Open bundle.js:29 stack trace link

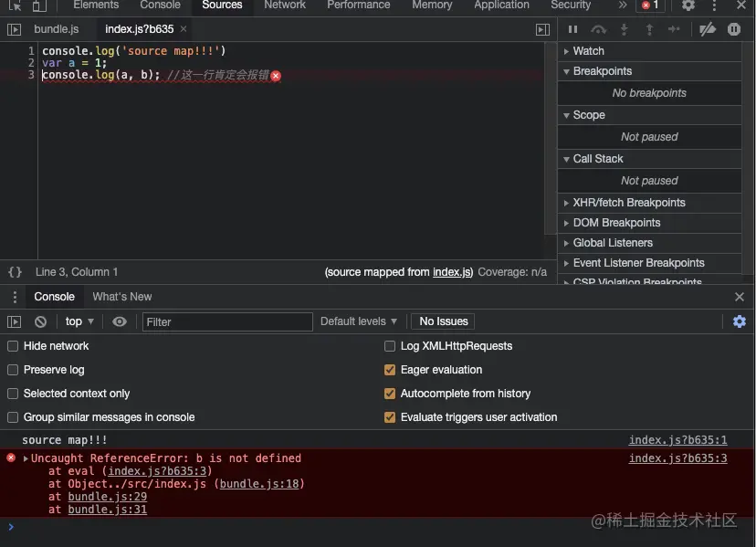[x=108, y=497]
